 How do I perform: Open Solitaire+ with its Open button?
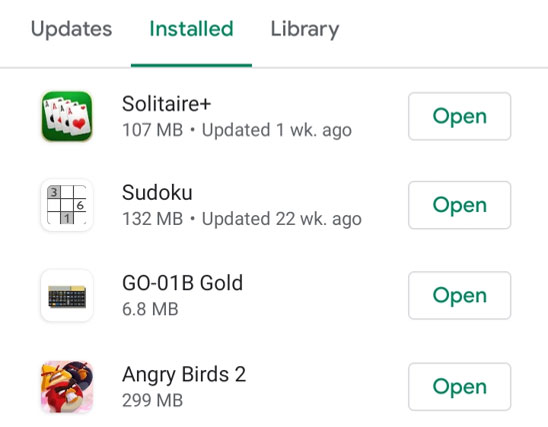tap(460, 116)
